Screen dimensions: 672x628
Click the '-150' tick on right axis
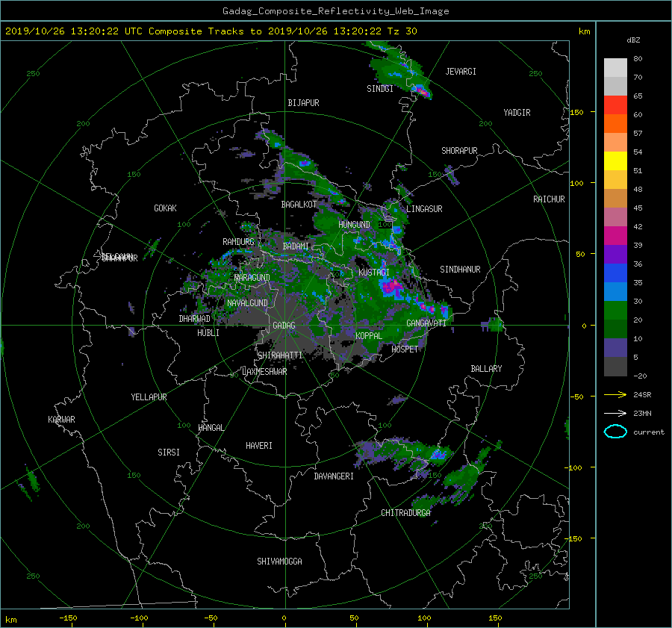point(572,539)
